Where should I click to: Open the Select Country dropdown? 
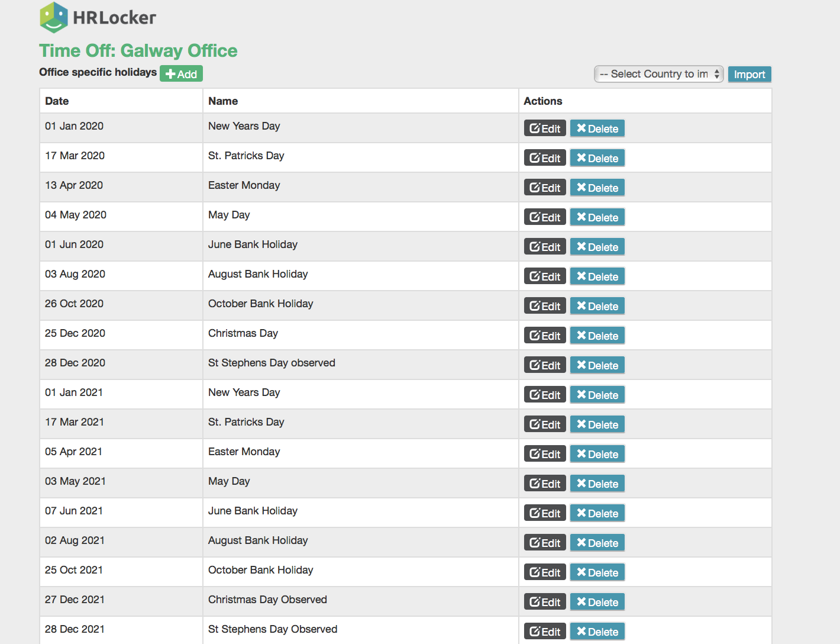pos(658,74)
